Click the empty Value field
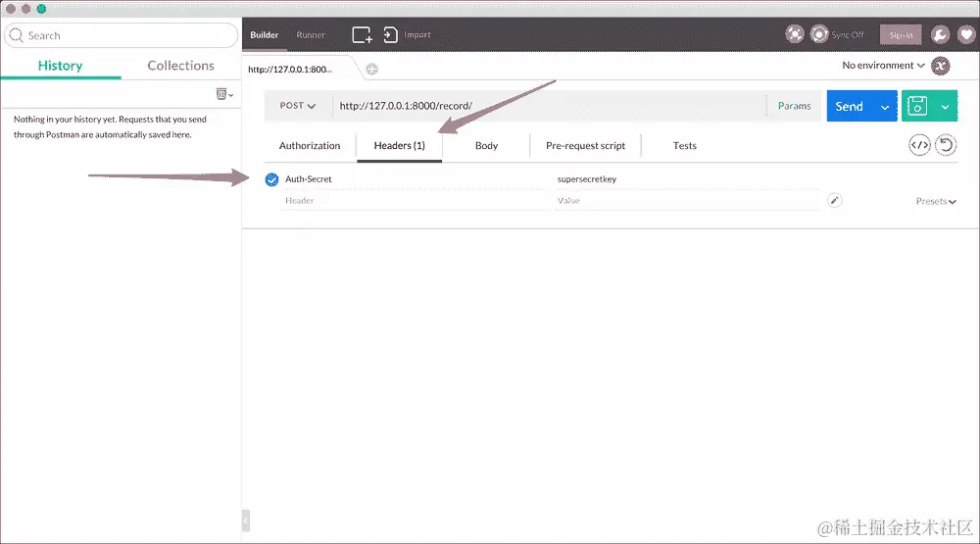 [x=687, y=201]
